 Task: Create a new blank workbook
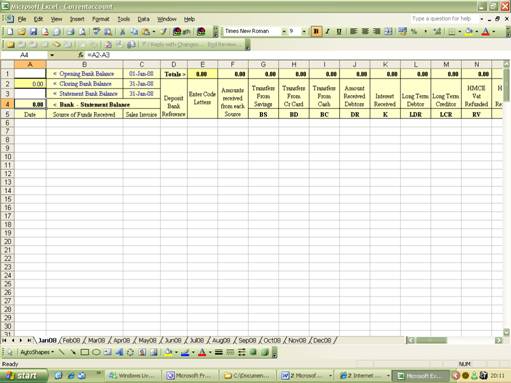(x=10, y=32)
